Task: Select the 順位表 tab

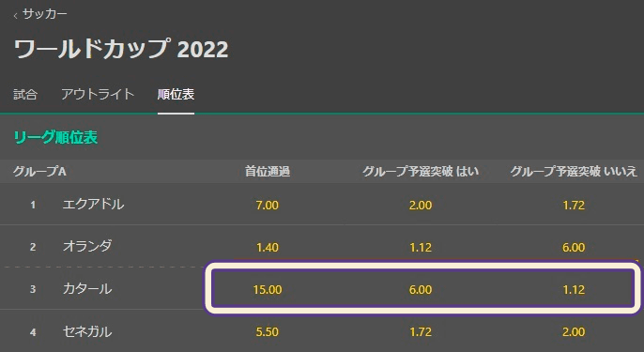Action: (176, 95)
